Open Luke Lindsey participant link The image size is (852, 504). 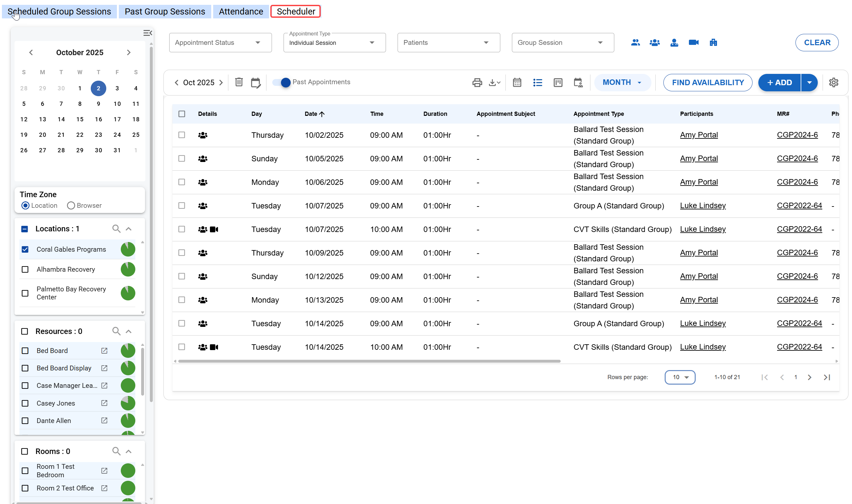click(702, 206)
